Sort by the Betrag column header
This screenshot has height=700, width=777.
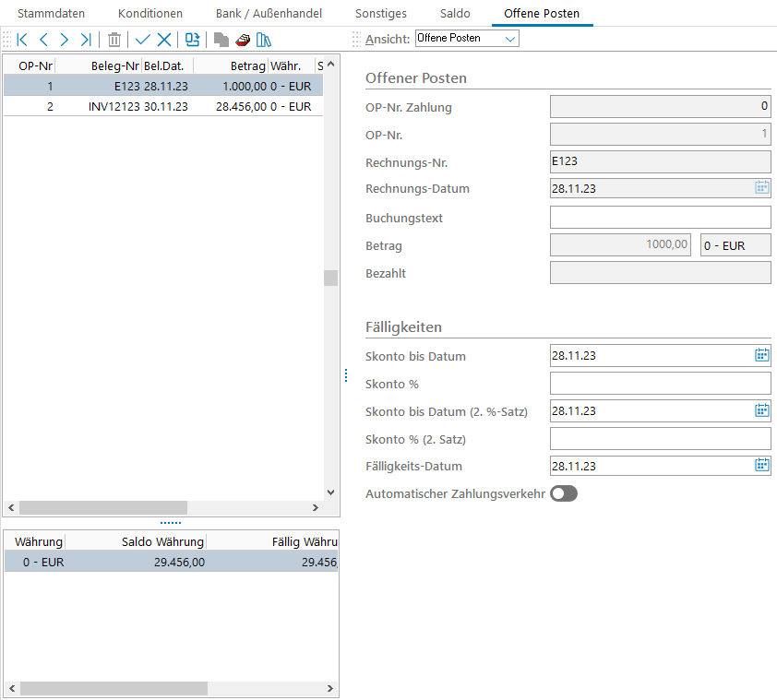(x=231, y=66)
